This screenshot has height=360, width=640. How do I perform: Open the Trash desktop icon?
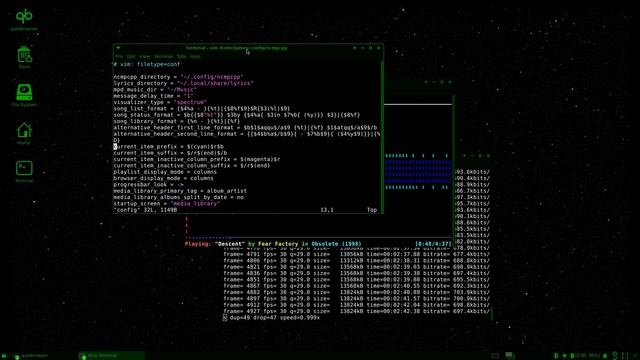click(24, 58)
